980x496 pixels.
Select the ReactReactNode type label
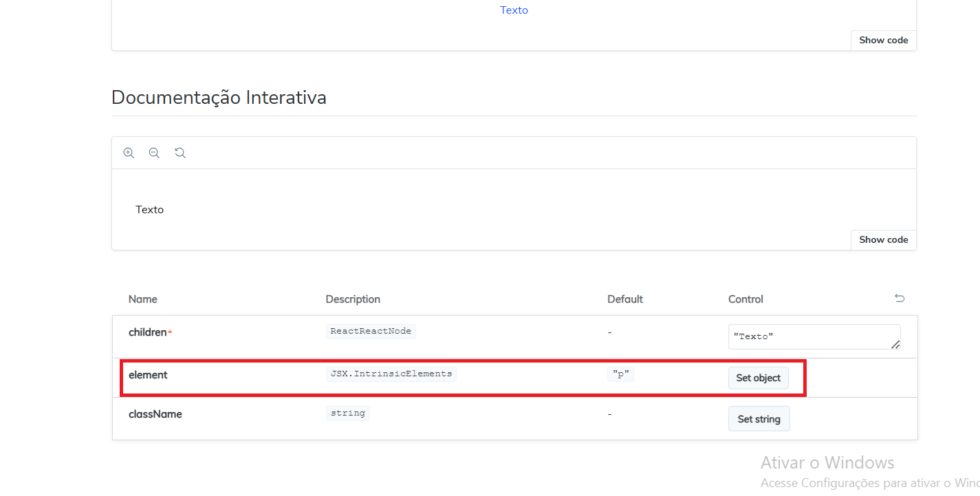[371, 331]
